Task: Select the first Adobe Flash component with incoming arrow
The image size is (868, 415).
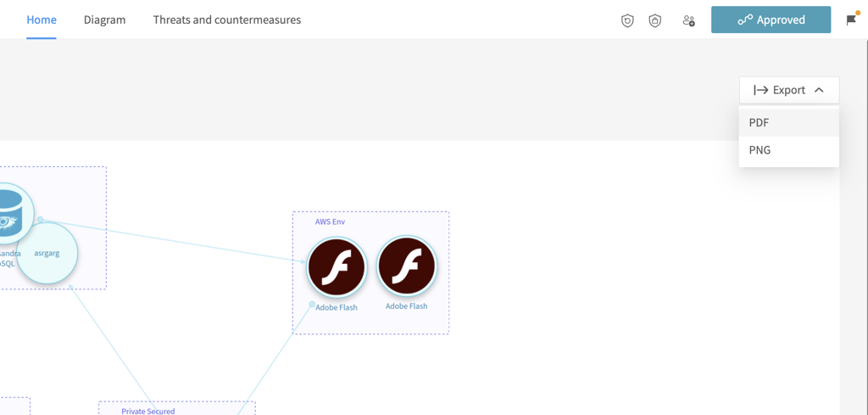Action: (x=336, y=267)
